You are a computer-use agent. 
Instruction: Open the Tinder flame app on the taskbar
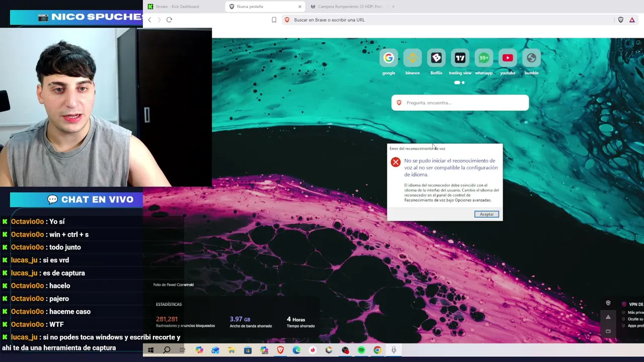pos(312,350)
